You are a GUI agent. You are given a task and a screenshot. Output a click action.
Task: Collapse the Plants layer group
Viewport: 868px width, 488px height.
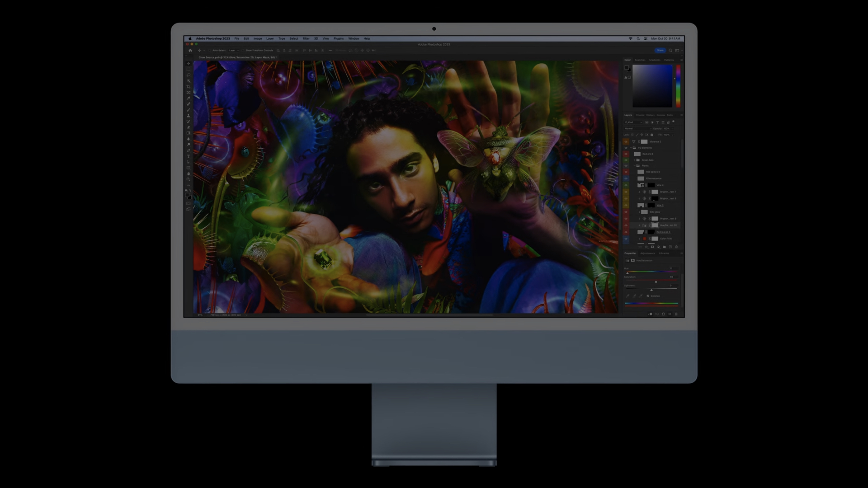click(x=635, y=166)
